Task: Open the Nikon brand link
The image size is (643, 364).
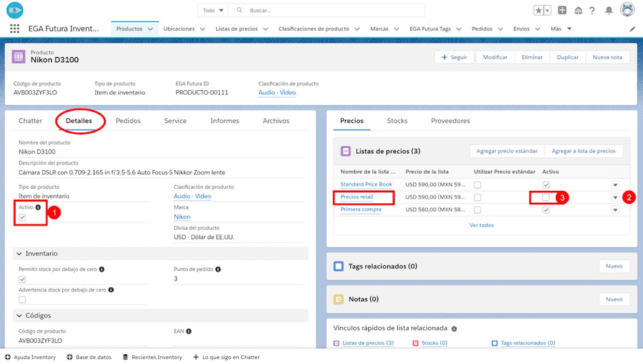Action: (x=182, y=217)
